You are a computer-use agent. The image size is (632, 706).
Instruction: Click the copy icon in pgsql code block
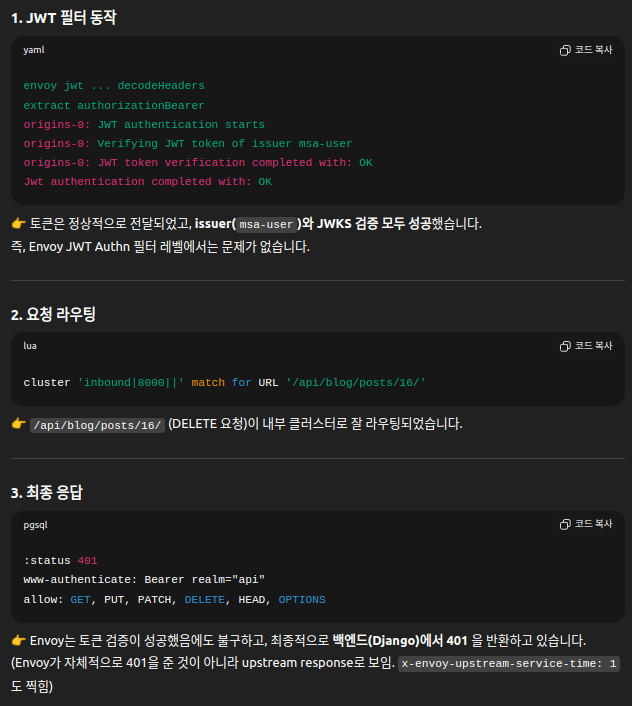coord(565,524)
